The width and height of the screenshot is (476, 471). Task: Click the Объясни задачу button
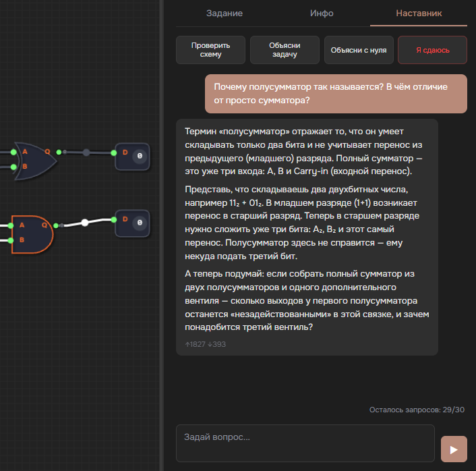(x=285, y=50)
